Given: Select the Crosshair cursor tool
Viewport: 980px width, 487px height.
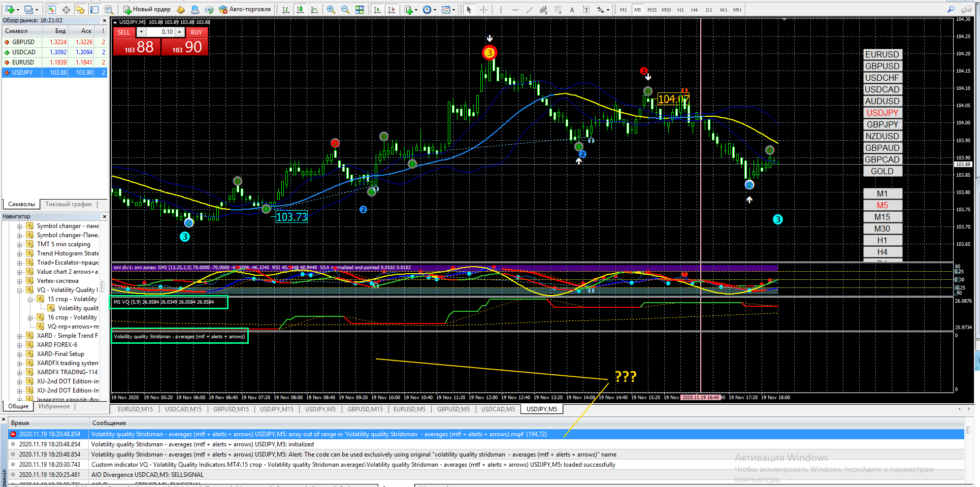Looking at the screenshot, I should pos(483,10).
